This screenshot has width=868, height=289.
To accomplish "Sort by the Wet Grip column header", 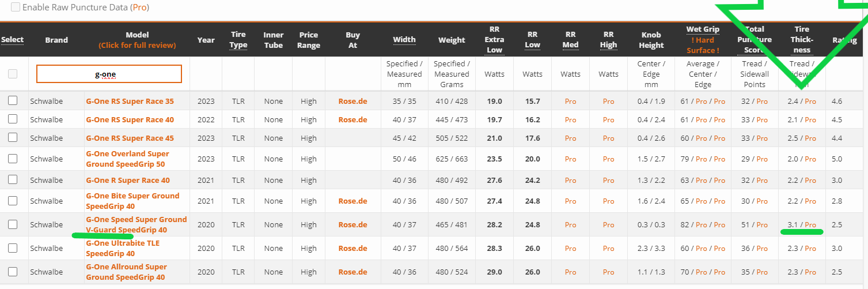I will click(703, 29).
